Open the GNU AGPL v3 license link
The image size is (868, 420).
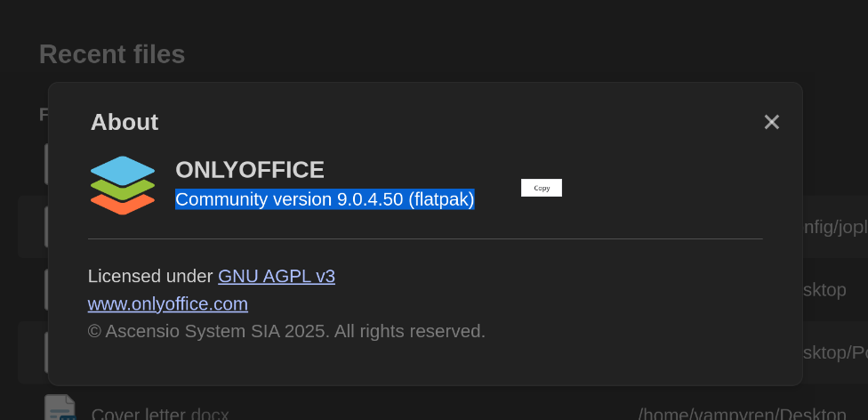pos(276,276)
